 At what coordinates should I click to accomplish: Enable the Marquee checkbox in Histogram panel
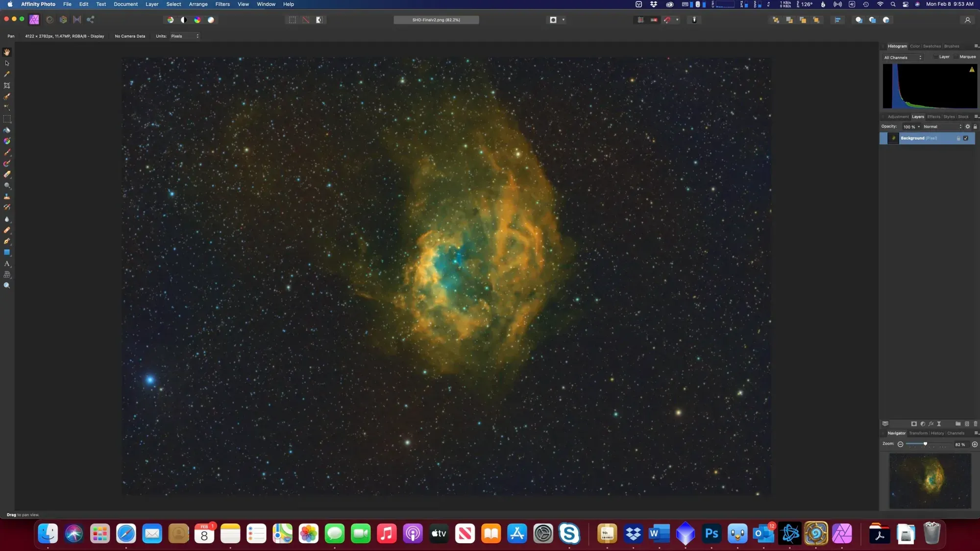(x=956, y=57)
